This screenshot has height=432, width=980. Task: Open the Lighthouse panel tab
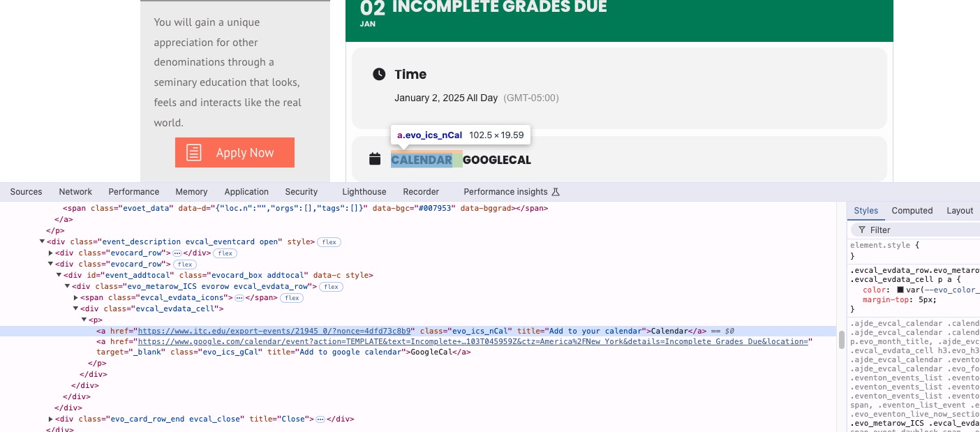click(x=364, y=192)
